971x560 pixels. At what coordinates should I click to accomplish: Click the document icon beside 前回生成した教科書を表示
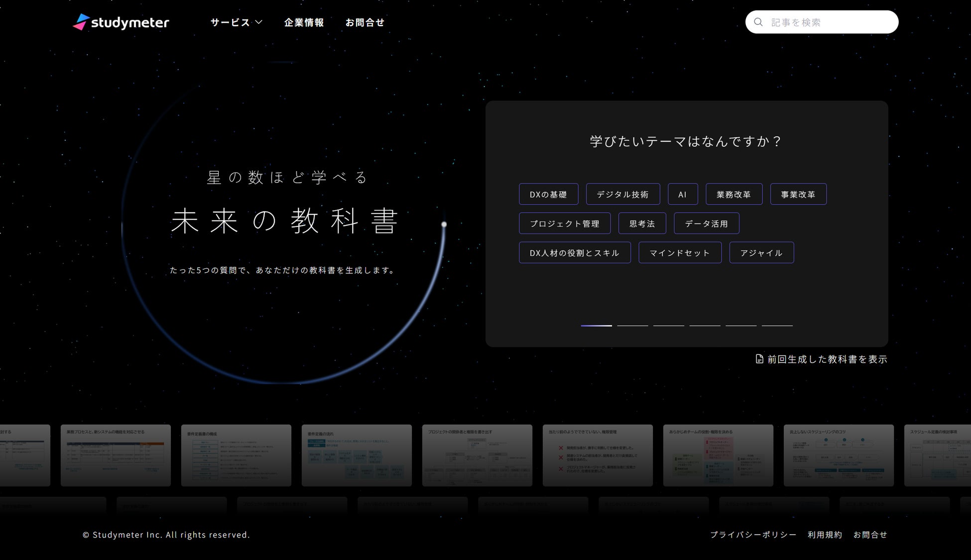click(x=759, y=359)
